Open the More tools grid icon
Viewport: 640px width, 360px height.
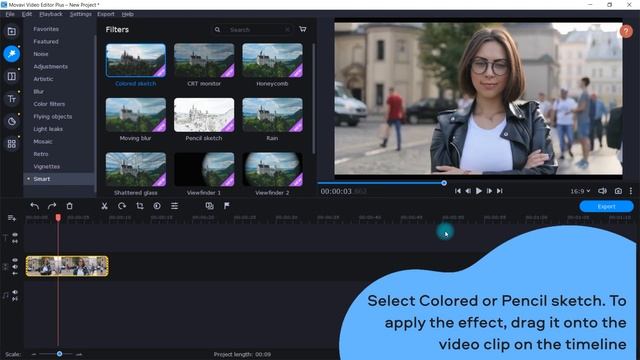pos(11,144)
